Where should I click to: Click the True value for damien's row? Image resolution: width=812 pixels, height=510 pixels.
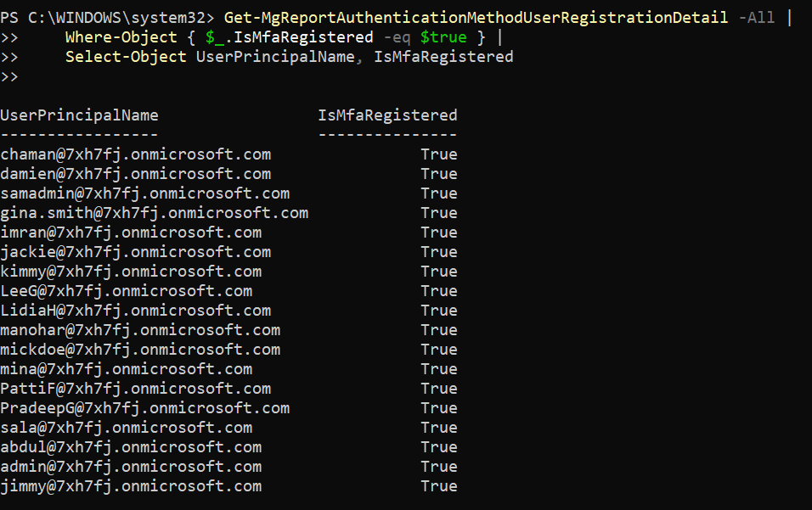pyautogui.click(x=438, y=174)
